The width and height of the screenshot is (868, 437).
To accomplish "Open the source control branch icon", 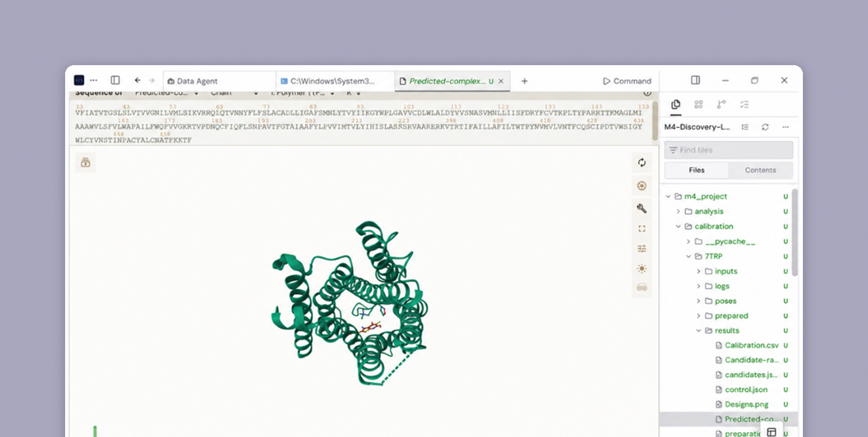I will tap(722, 104).
